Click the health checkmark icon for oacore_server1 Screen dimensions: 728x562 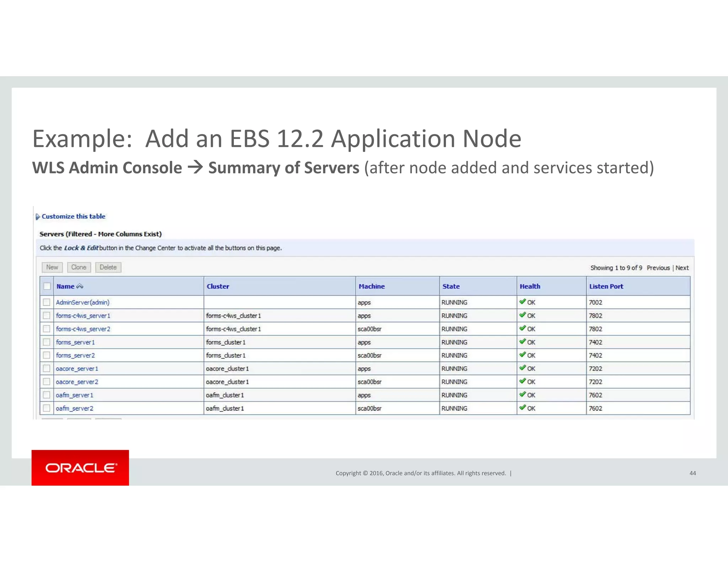tap(522, 368)
